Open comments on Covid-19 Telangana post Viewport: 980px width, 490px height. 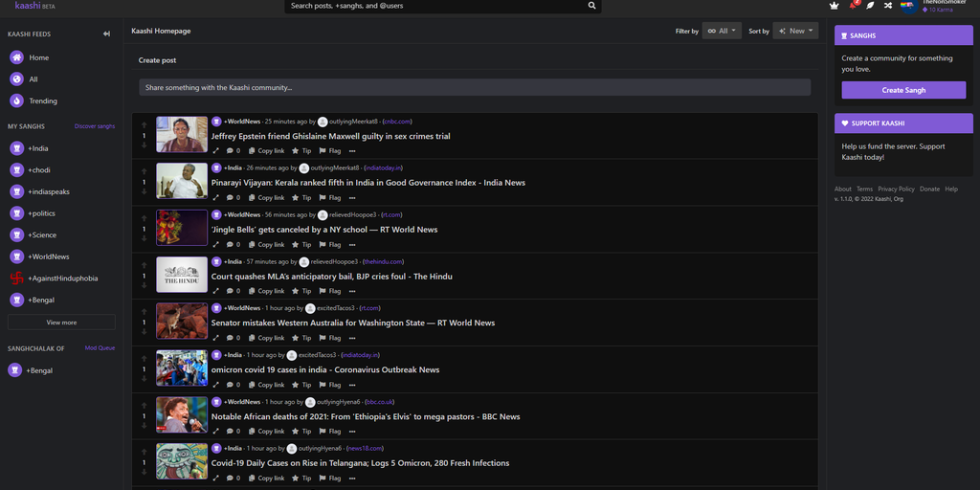pyautogui.click(x=234, y=478)
